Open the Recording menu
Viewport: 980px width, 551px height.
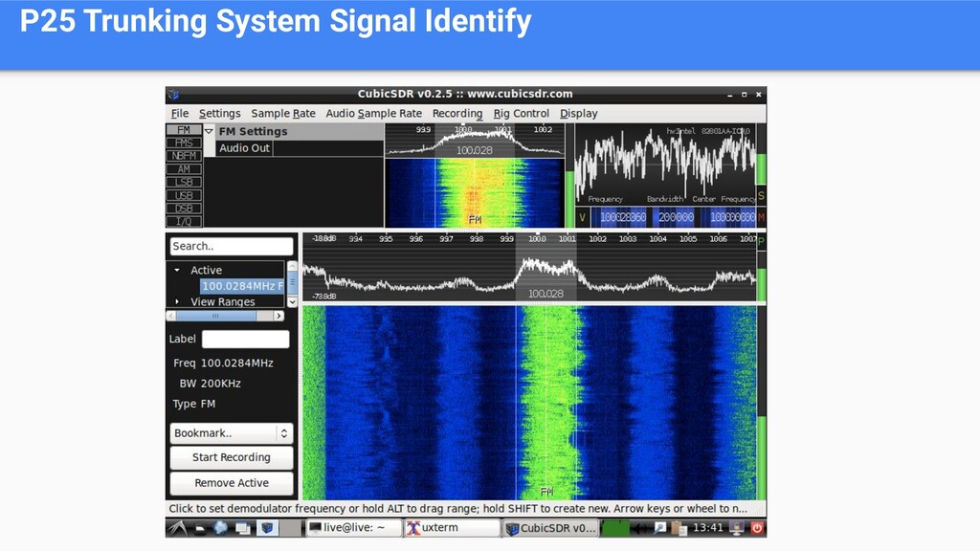[457, 113]
